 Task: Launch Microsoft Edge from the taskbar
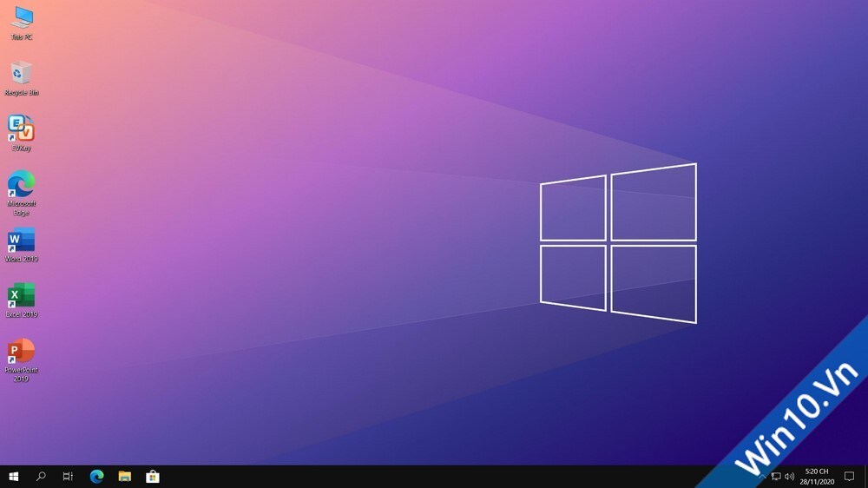(97, 477)
